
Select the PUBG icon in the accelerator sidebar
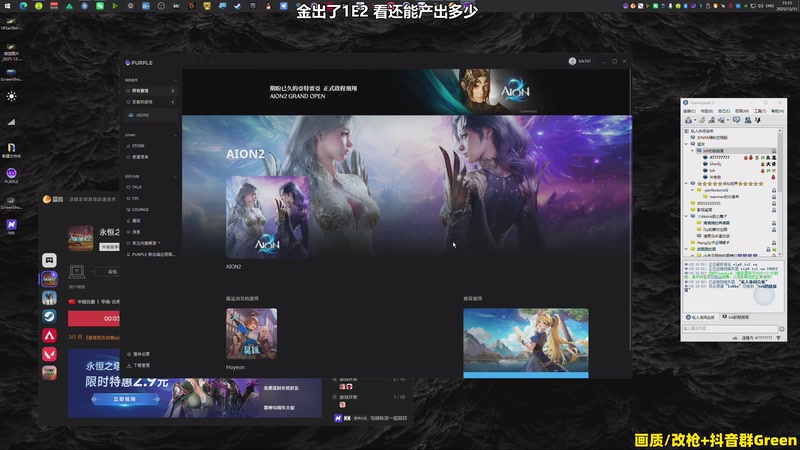[x=49, y=297]
